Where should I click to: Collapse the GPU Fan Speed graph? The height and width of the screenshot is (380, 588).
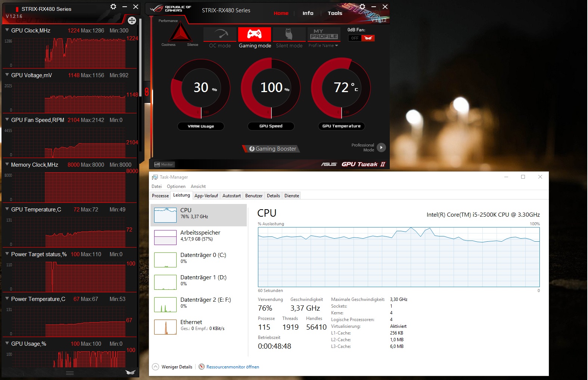(7, 120)
